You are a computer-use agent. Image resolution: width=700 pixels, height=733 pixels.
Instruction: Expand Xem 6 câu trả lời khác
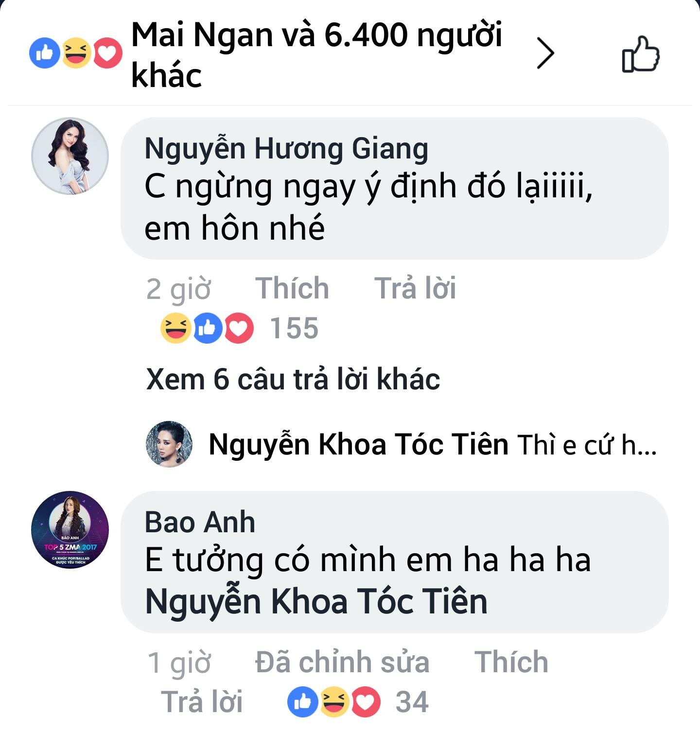(293, 379)
